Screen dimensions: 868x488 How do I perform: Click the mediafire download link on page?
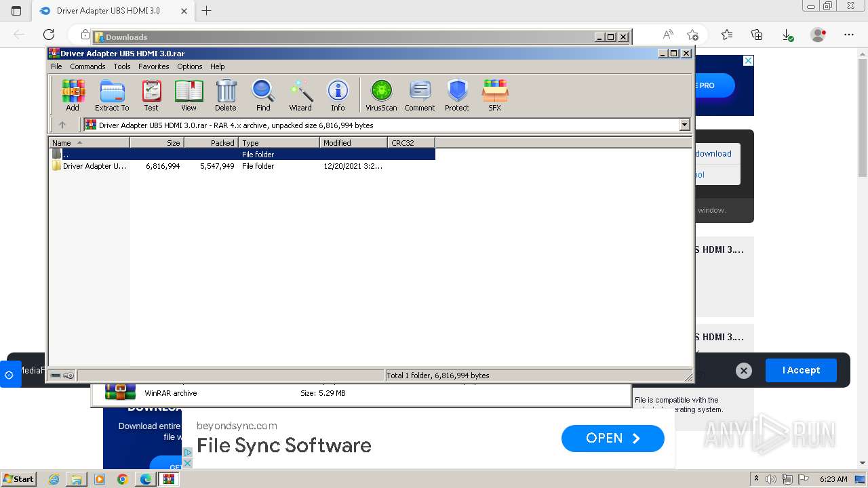(713, 154)
